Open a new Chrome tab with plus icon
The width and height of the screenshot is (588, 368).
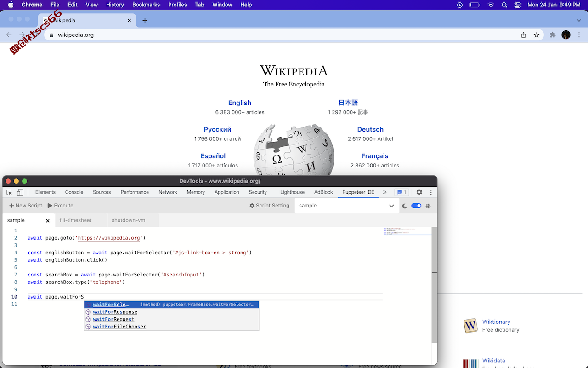[145, 20]
